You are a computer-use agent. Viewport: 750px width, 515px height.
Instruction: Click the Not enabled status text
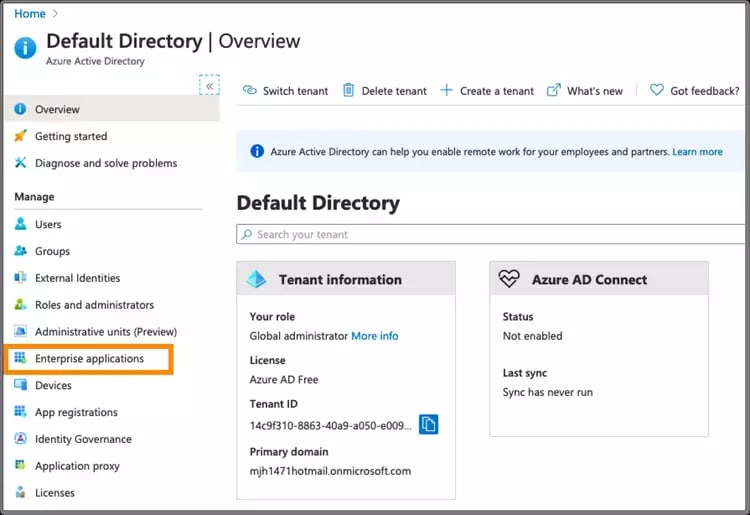532,336
